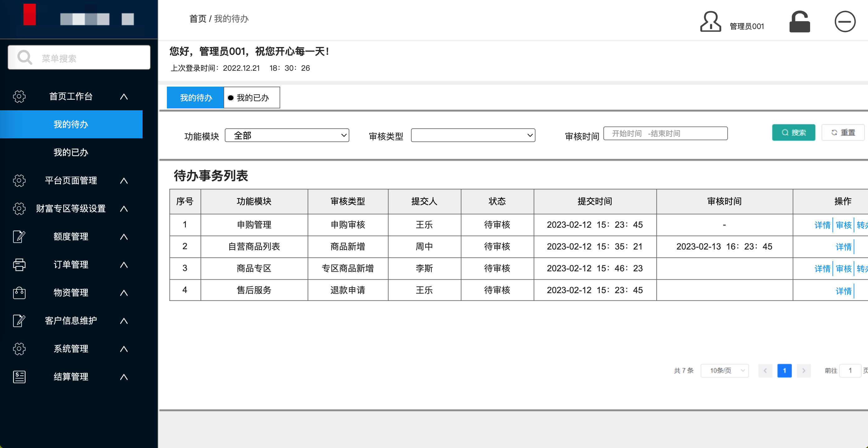This screenshot has height=448, width=868.
Task: Expand the 平台页面管理 chevron
Action: click(124, 181)
